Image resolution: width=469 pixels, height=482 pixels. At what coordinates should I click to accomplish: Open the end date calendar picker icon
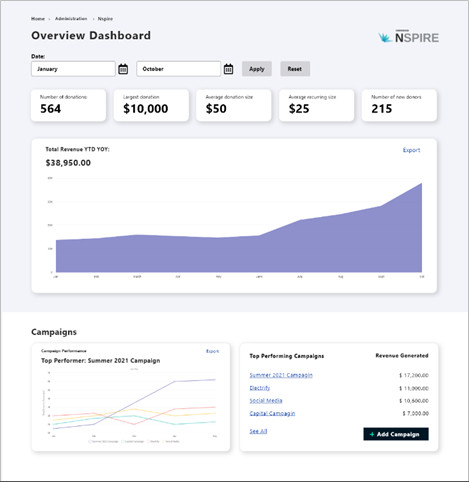[228, 69]
